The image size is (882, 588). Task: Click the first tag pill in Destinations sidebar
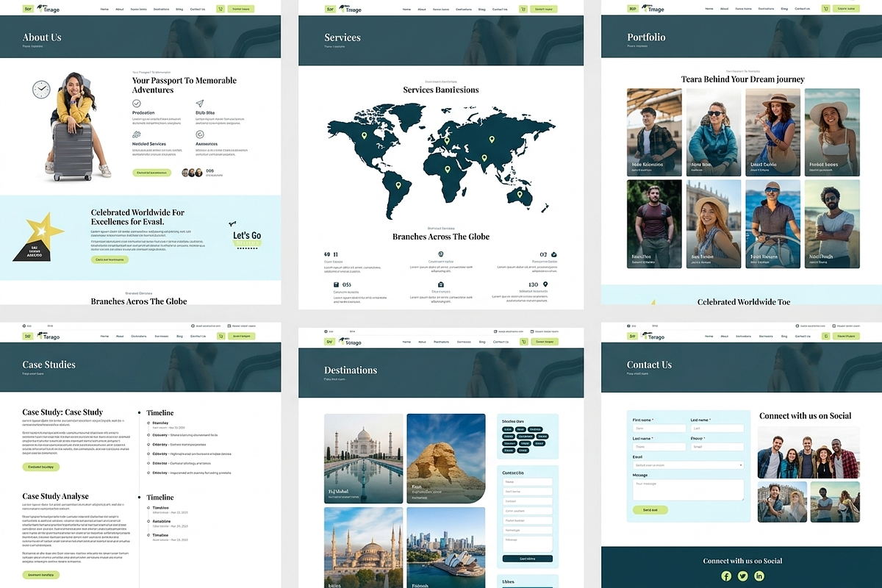point(508,429)
